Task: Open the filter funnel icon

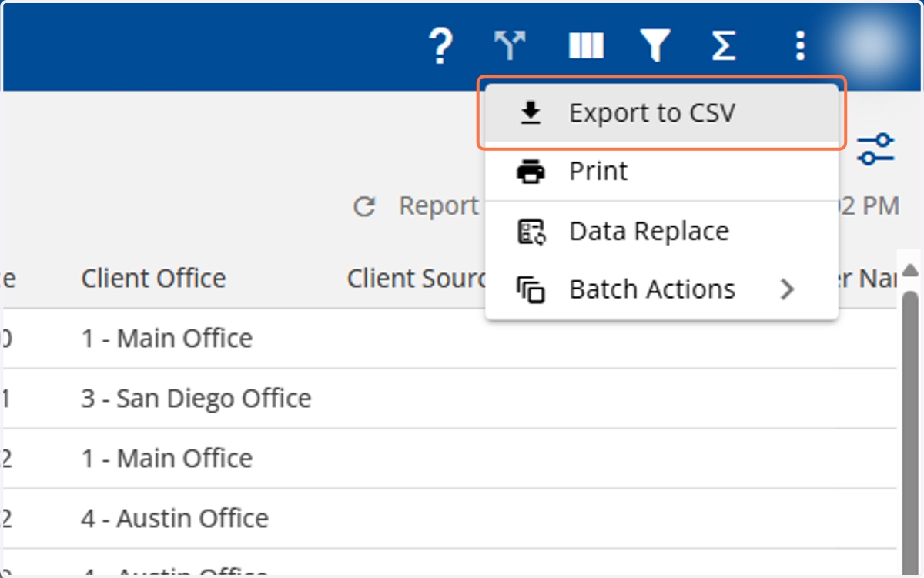Action: 654,46
